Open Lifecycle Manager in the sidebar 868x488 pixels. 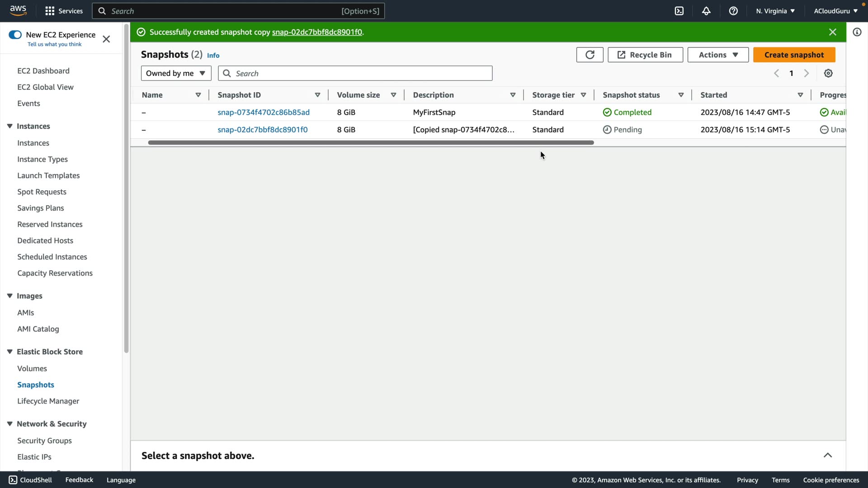coord(48,401)
